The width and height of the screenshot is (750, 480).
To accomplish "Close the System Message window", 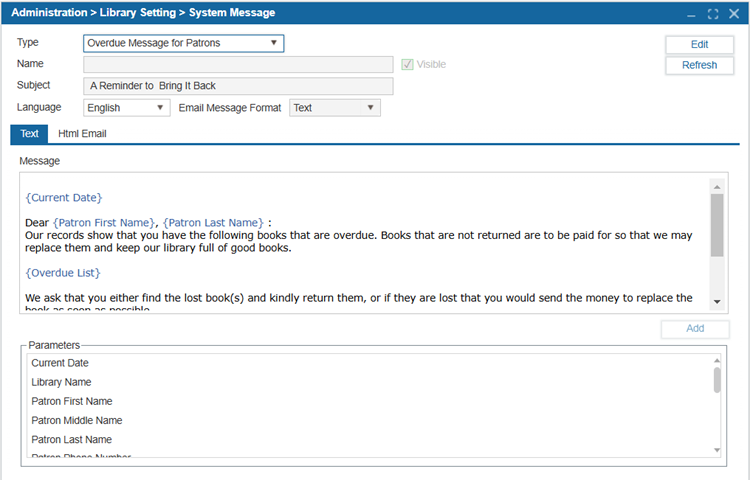I will coord(734,14).
